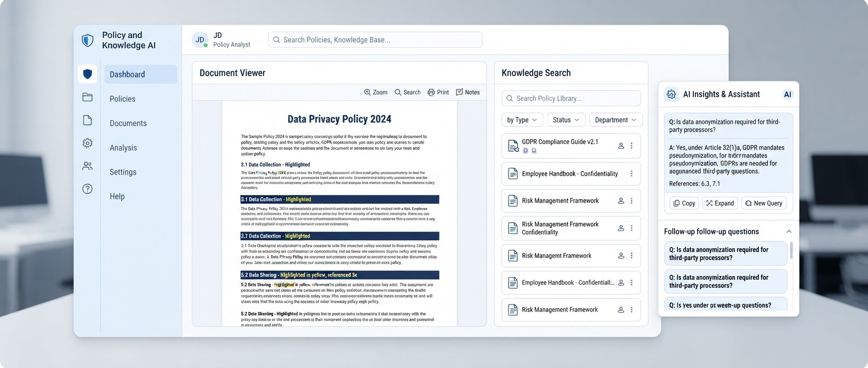
Task: Click the Data Privacy Policy 2024 title
Action: tap(340, 119)
